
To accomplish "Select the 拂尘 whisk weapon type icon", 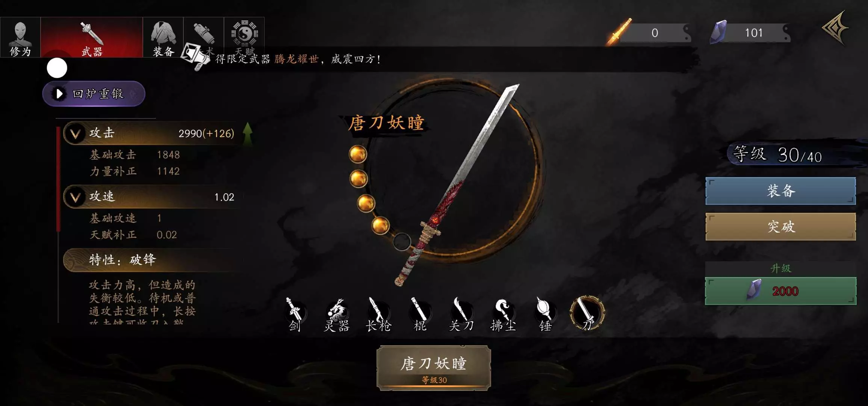I will pos(504,314).
